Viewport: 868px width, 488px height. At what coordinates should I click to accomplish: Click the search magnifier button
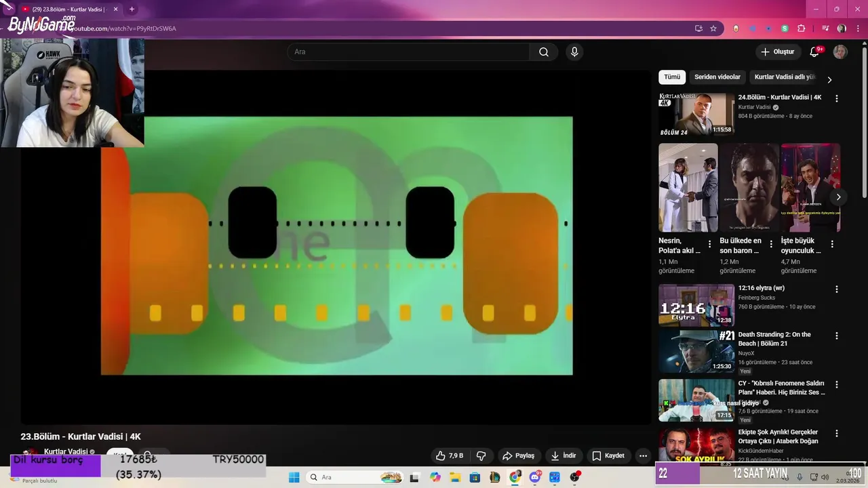pyautogui.click(x=543, y=52)
